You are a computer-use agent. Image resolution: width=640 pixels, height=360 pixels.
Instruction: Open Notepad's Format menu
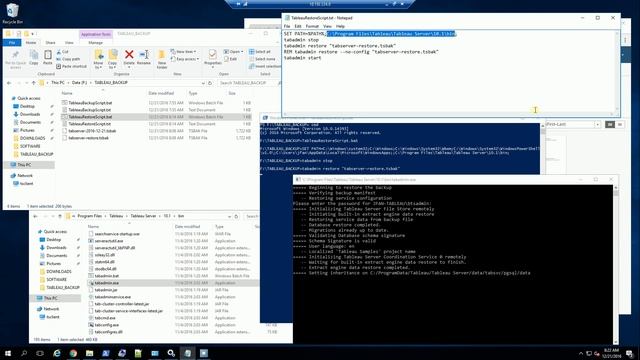(312, 26)
